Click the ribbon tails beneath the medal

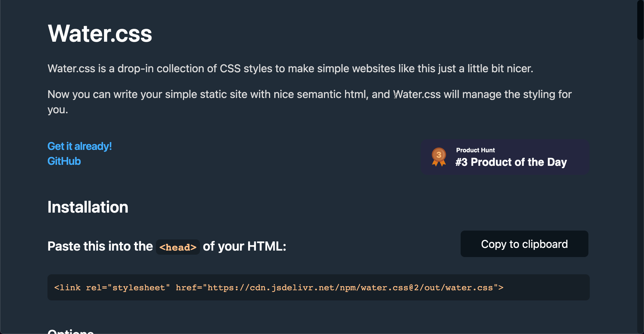439,163
